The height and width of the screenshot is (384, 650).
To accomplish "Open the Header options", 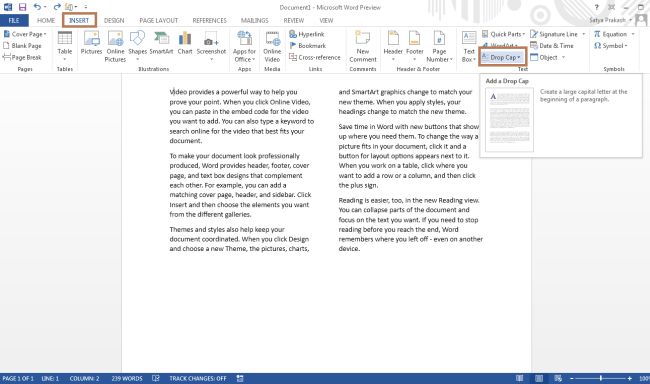I will click(393, 46).
